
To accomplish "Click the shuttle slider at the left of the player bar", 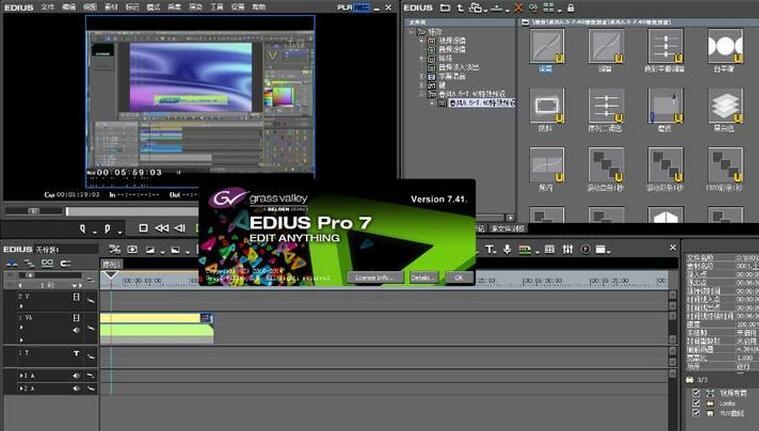I will click(x=33, y=211).
